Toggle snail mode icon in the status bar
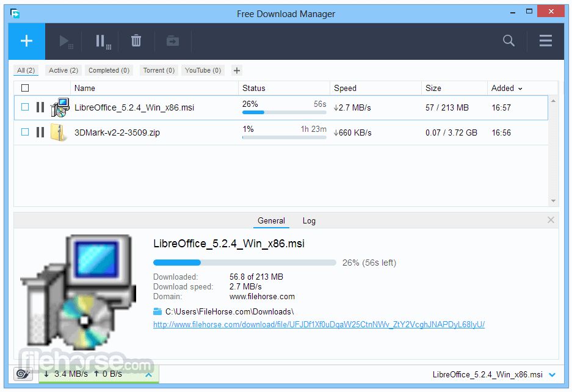This screenshot has height=392, width=572. click(23, 374)
